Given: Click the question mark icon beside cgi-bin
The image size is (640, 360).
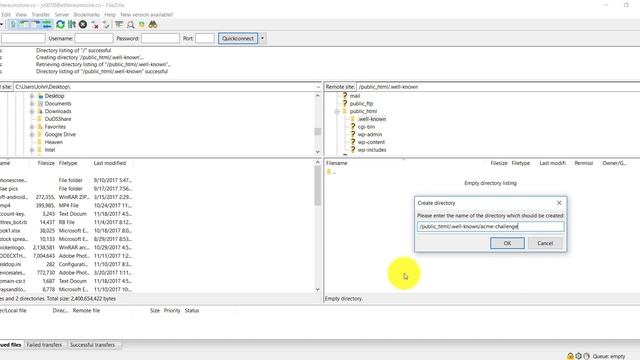Looking at the screenshot, I should pyautogui.click(x=353, y=127).
